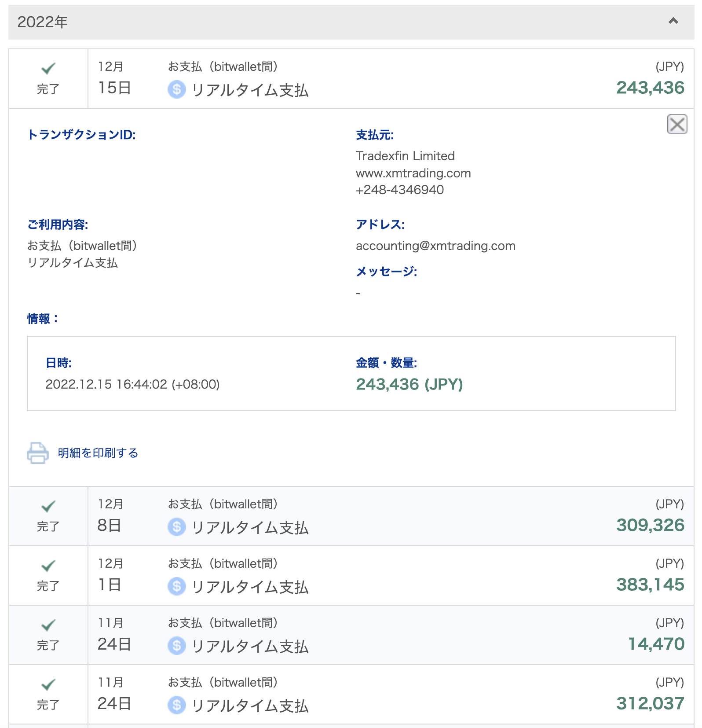Collapse the 2022年 section chevron
Screen dimensions: 702x728
click(x=673, y=21)
